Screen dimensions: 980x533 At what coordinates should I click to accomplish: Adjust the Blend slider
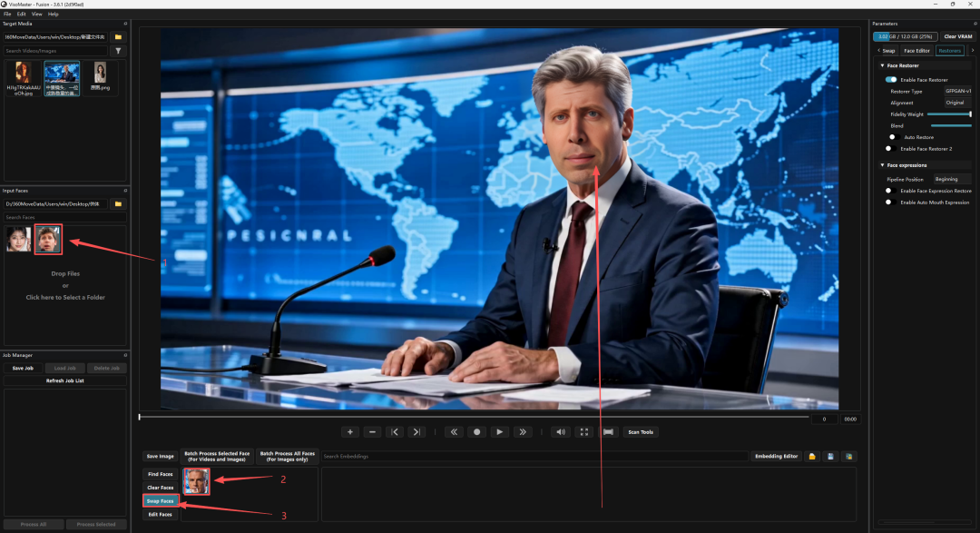click(x=951, y=125)
